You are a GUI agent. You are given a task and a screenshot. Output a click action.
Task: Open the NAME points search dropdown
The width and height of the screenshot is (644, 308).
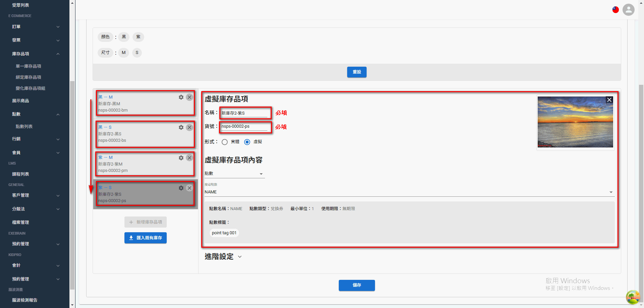pos(409,192)
